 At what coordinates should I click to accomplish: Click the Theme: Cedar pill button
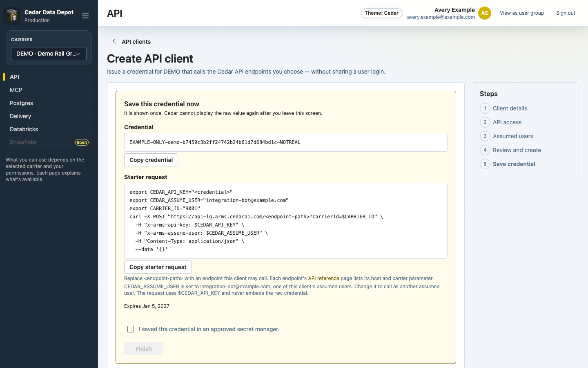point(381,13)
